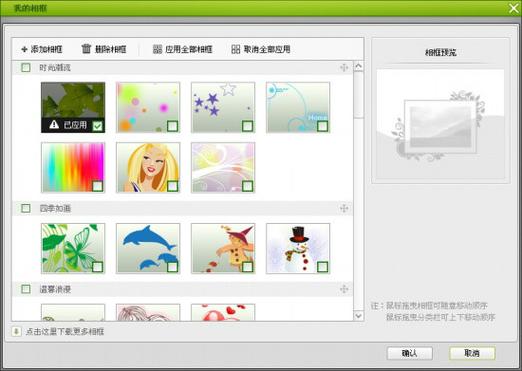The image size is (522, 371).
Task: Check the blue dolphins frame checkbox
Action: tap(173, 267)
